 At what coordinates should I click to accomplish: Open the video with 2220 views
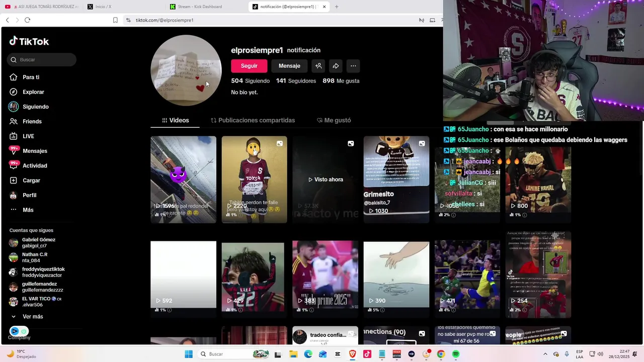(254, 179)
